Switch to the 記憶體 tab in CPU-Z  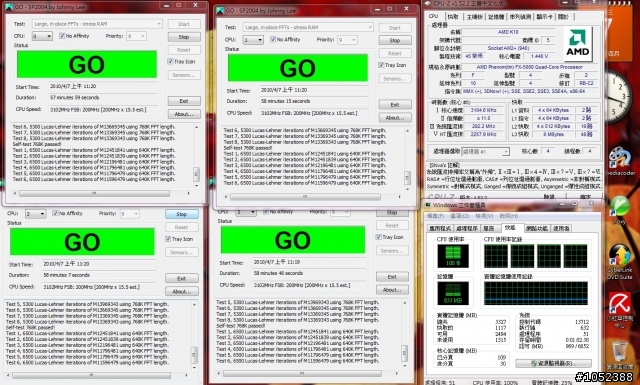coord(496,17)
